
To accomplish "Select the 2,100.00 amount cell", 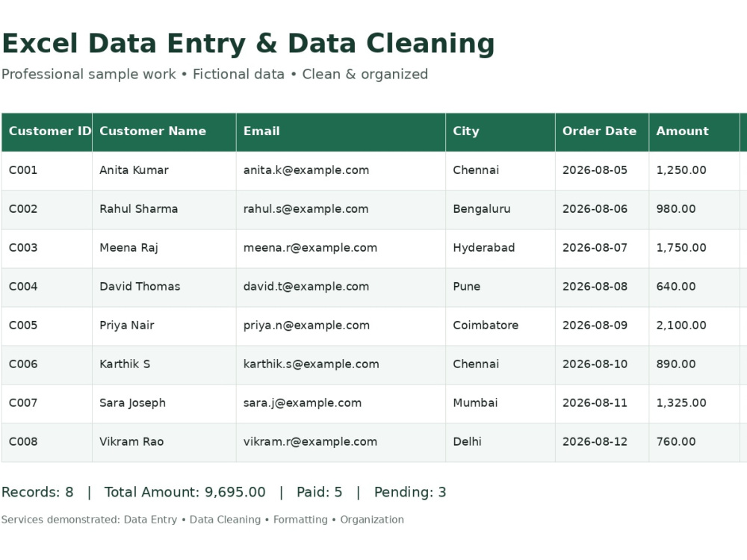I will pyautogui.click(x=694, y=326).
